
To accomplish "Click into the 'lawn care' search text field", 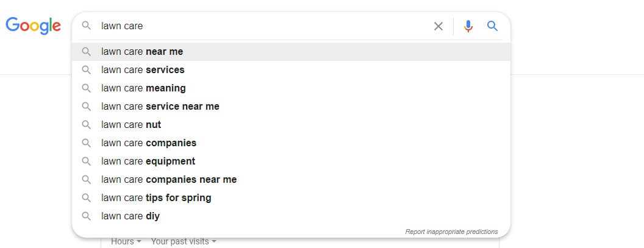I will click(263, 26).
